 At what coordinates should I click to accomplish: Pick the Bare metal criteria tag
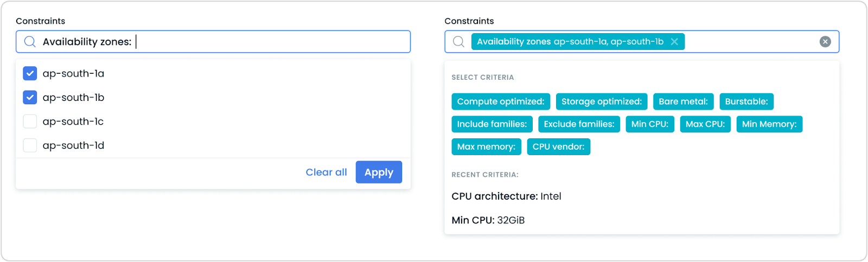tap(683, 101)
